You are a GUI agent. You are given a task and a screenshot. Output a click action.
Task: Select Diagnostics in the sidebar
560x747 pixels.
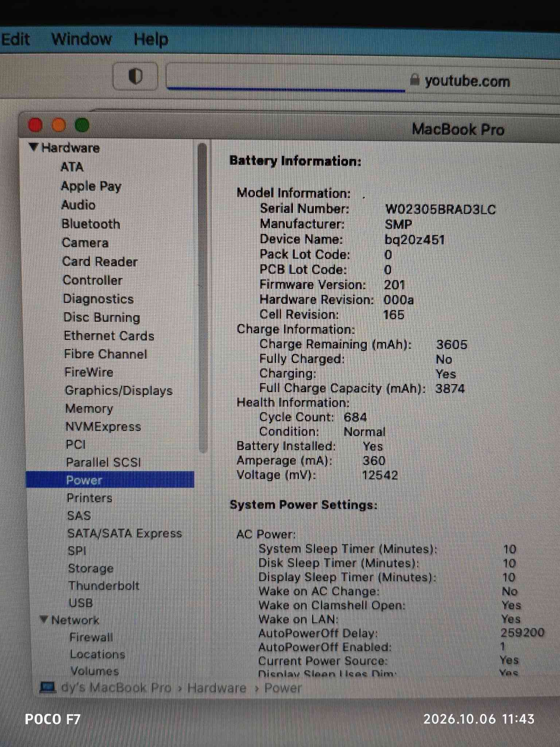coord(98,299)
